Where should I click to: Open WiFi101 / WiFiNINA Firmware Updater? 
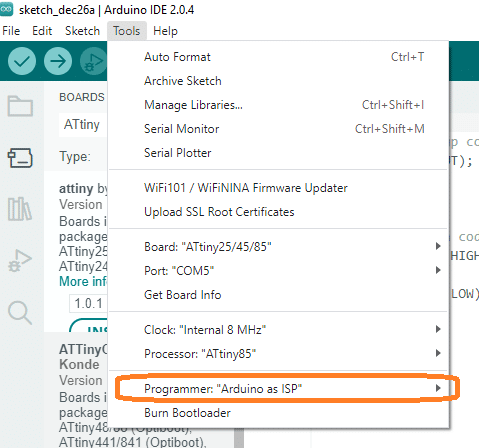pyautogui.click(x=278, y=188)
